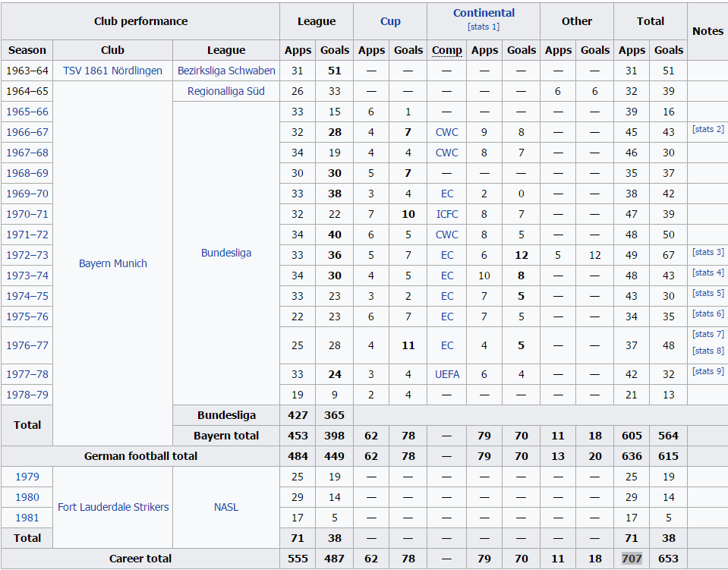Click the German football total label

(x=140, y=456)
